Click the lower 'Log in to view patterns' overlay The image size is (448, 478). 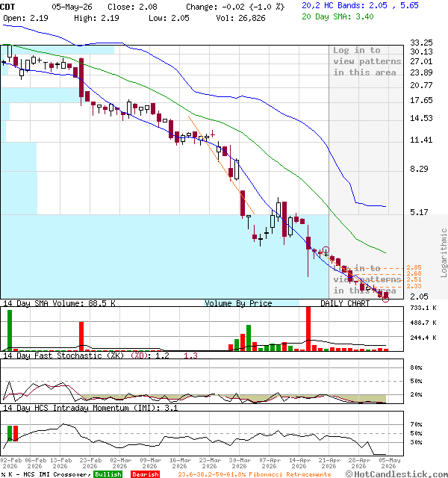367,279
